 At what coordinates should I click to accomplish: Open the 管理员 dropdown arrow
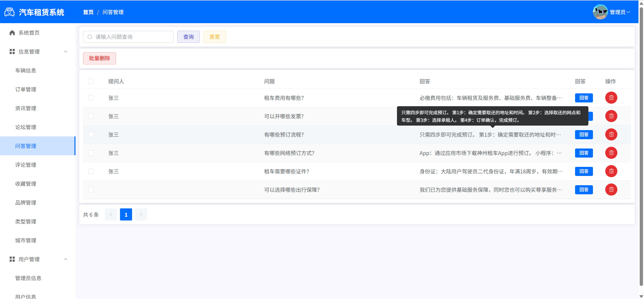click(x=628, y=12)
